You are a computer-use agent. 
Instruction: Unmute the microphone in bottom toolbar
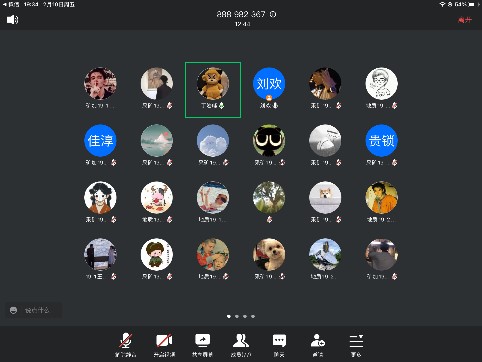point(126,345)
